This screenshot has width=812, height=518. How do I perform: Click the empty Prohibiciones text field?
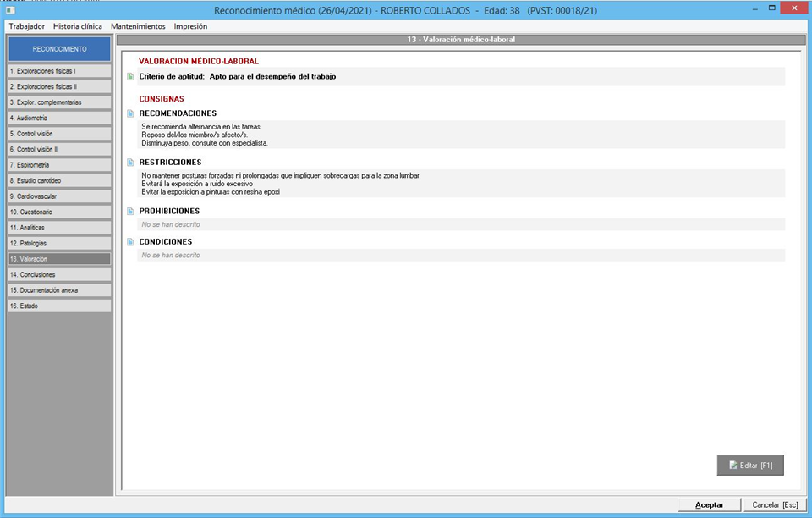point(461,224)
